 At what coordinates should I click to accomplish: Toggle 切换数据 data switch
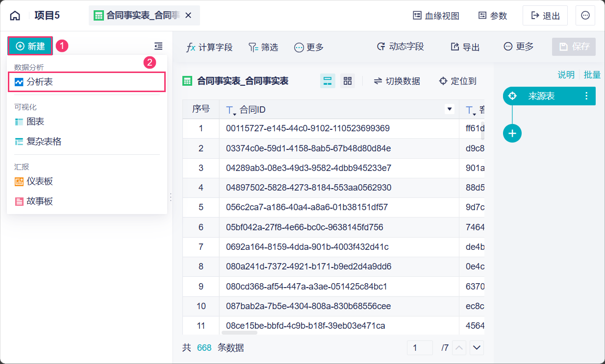(397, 81)
